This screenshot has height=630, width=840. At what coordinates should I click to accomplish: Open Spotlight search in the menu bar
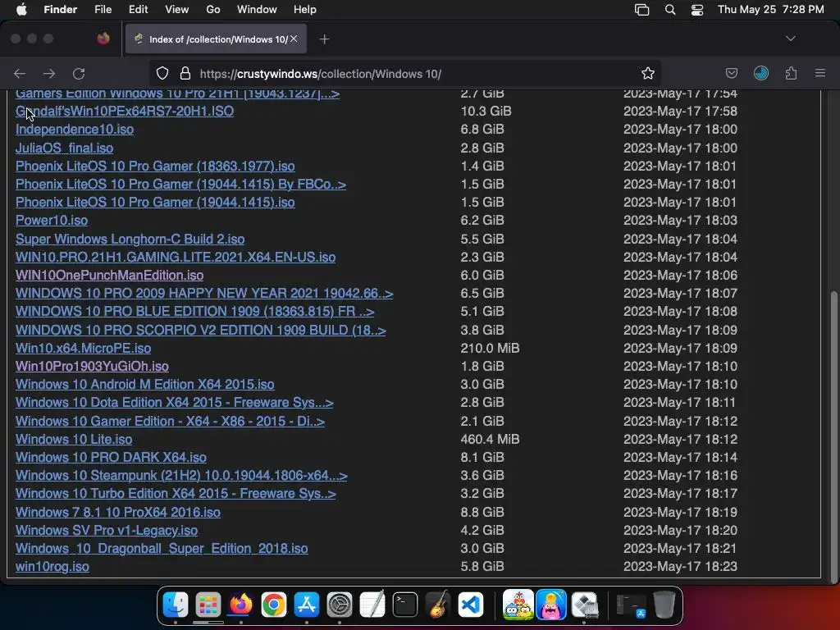(x=669, y=10)
